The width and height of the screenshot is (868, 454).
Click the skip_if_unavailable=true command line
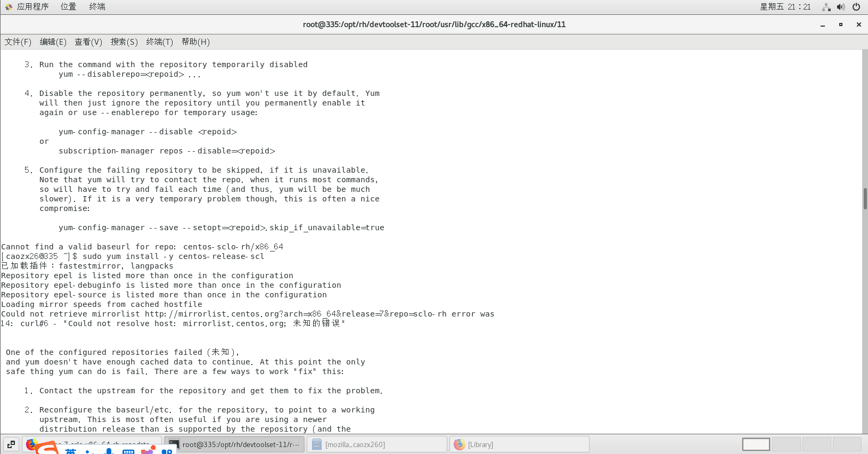[x=222, y=228]
